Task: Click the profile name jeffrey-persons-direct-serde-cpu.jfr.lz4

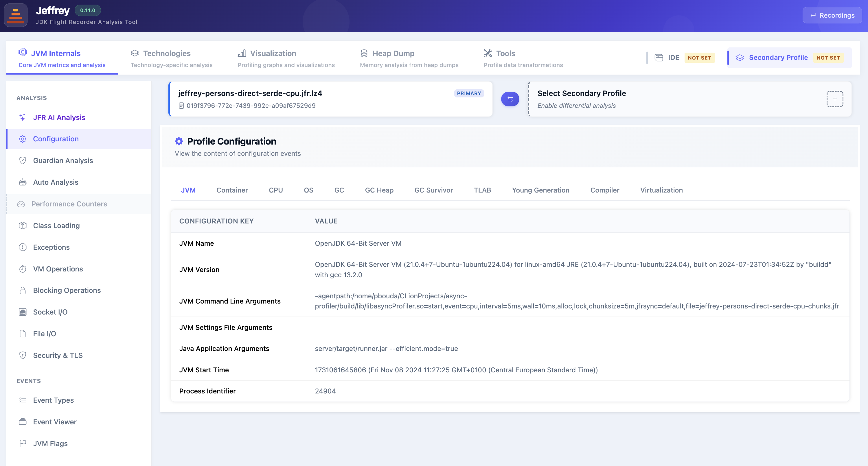Action: [250, 93]
